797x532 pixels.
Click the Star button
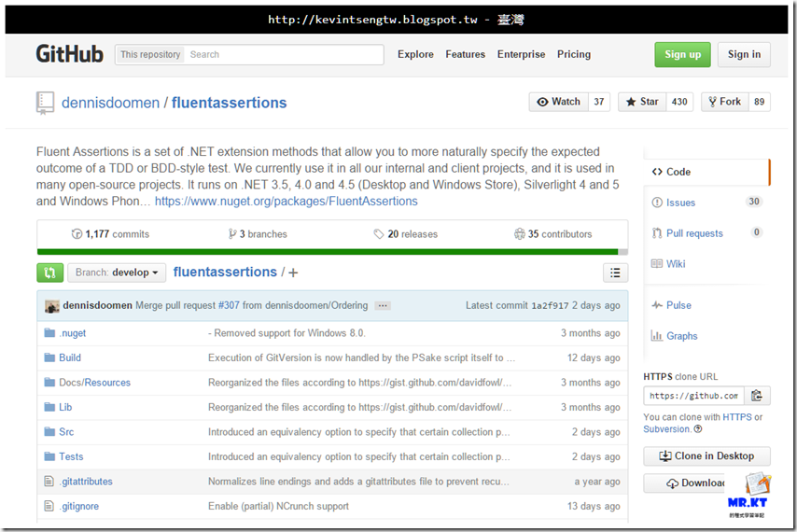642,102
